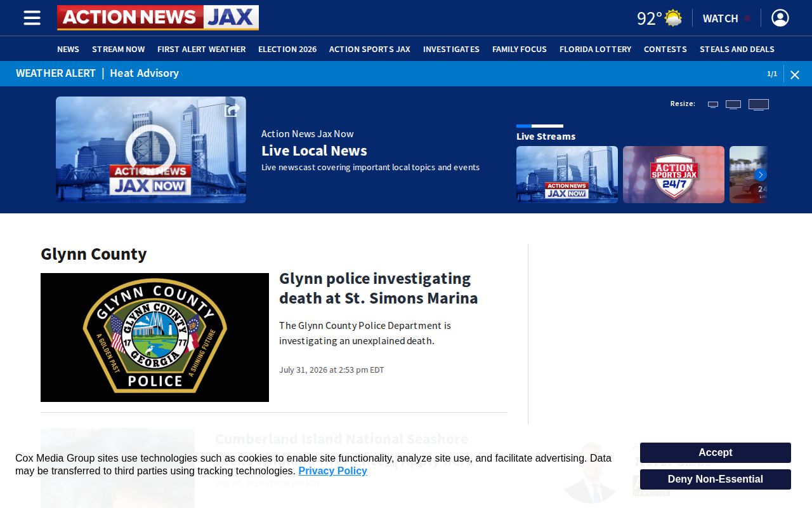812x508 pixels.
Task: Open the Contests menu item
Action: [665, 49]
